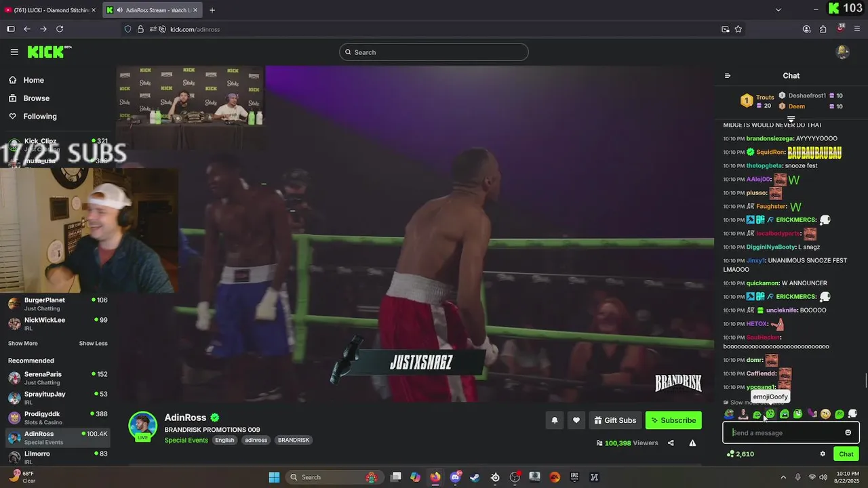Viewport: 868px width, 488px height.
Task: Insert the yellow thinking face emote
Action: [825, 413]
